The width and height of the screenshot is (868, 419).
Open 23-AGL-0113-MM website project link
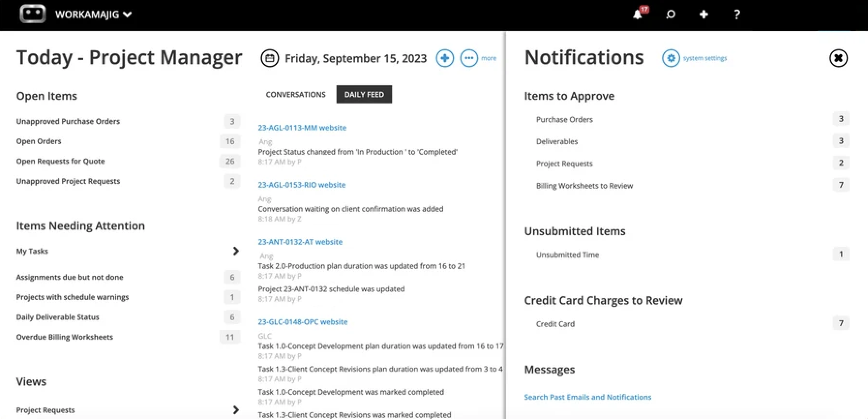point(302,128)
